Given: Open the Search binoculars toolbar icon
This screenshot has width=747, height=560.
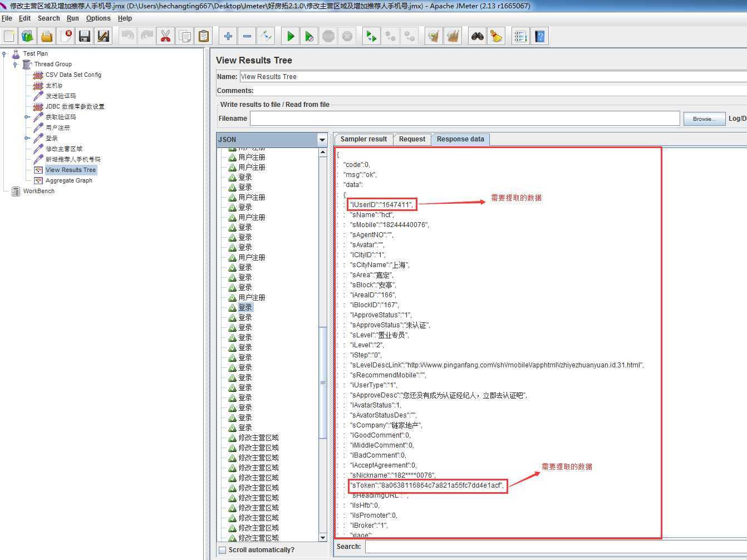Looking at the screenshot, I should pyautogui.click(x=477, y=36).
